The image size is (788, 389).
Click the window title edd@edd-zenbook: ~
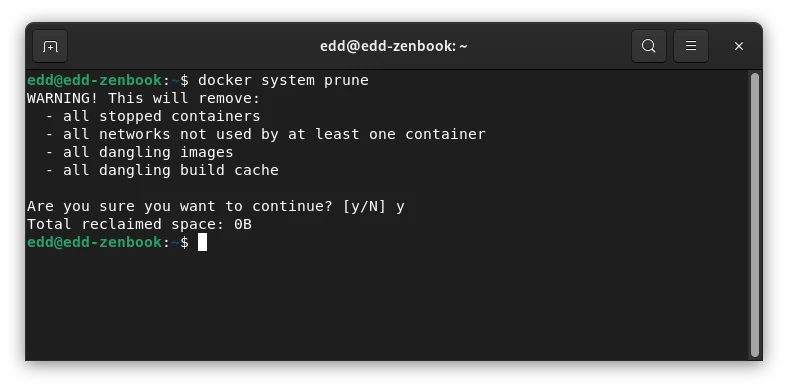(x=393, y=46)
